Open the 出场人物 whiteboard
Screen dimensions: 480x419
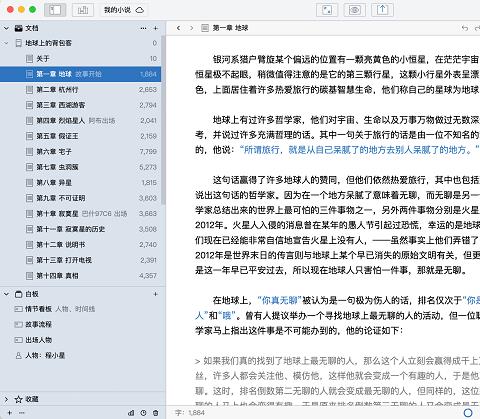pyautogui.click(x=80, y=340)
